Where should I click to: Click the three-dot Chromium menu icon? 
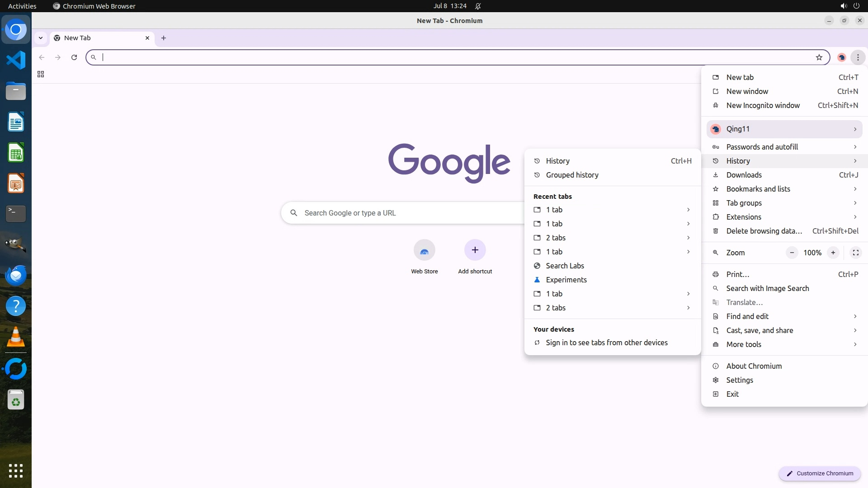point(858,57)
